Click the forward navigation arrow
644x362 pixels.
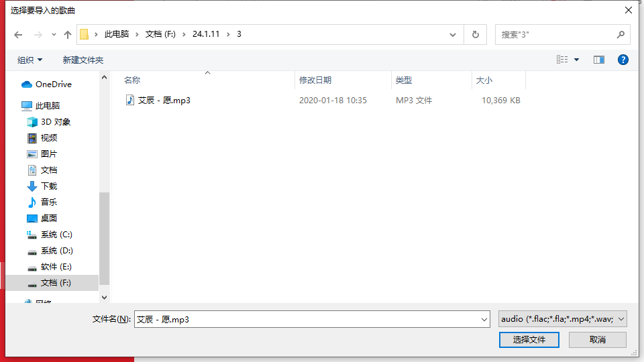pyautogui.click(x=38, y=35)
